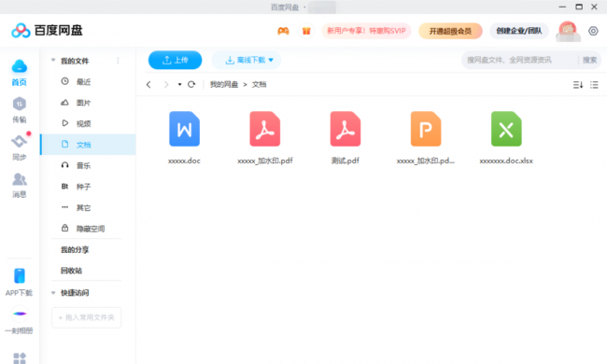Select the xxxxxxx.doc.xlsx Excel file

click(x=506, y=129)
